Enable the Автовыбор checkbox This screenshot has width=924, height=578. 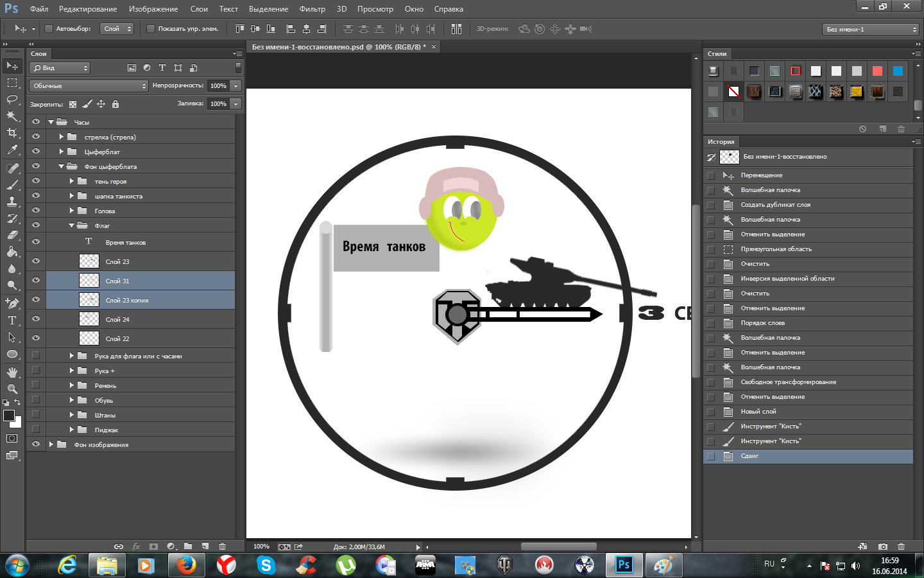coord(49,29)
